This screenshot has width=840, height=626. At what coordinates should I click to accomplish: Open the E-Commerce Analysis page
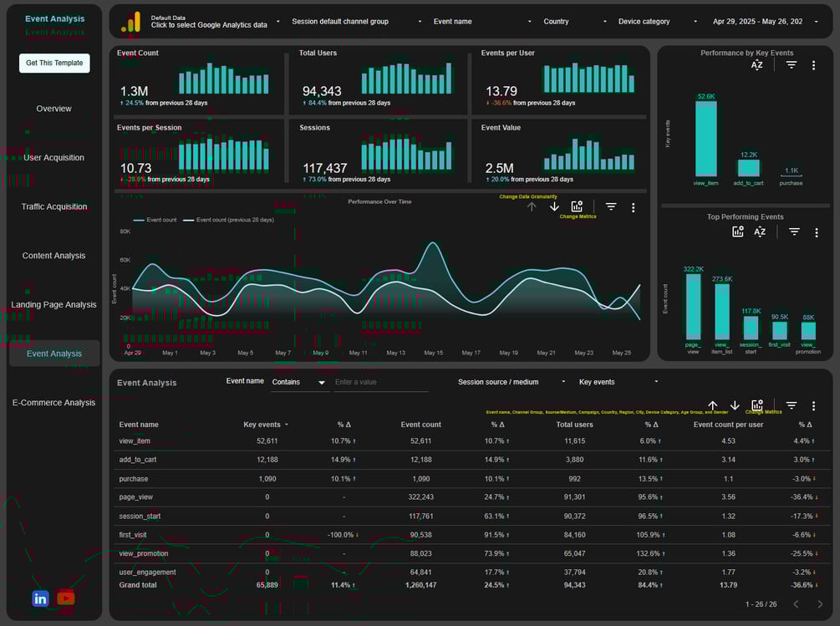coord(54,403)
